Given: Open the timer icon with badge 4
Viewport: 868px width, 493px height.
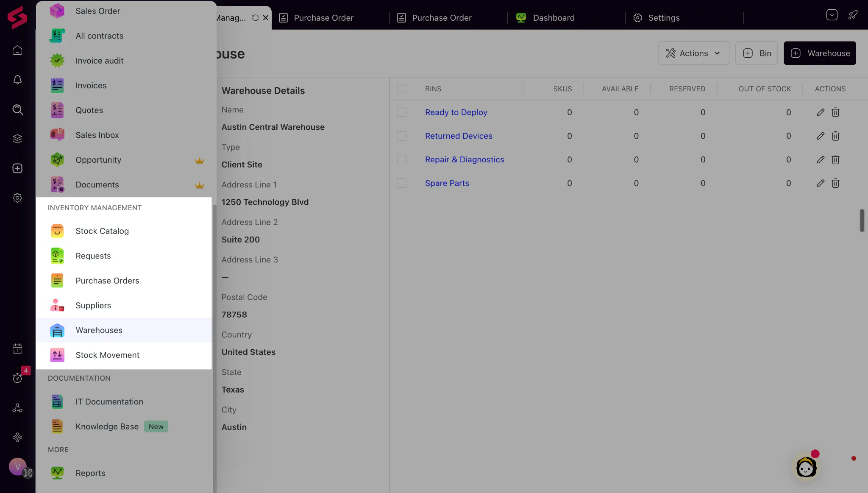Looking at the screenshot, I should coord(17,378).
